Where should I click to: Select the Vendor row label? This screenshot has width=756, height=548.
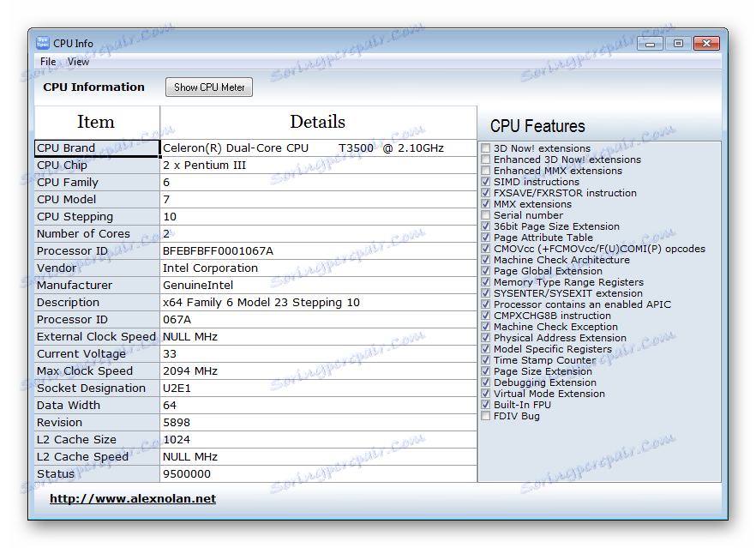click(97, 268)
